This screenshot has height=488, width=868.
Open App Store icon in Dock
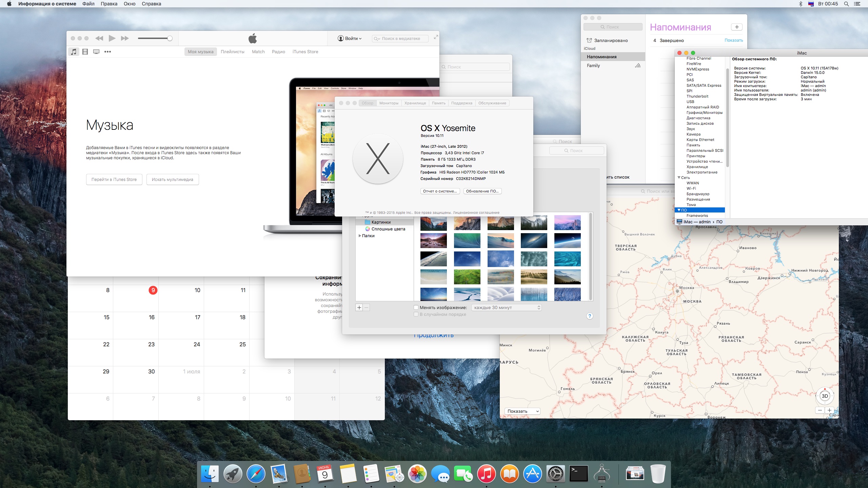coord(532,473)
